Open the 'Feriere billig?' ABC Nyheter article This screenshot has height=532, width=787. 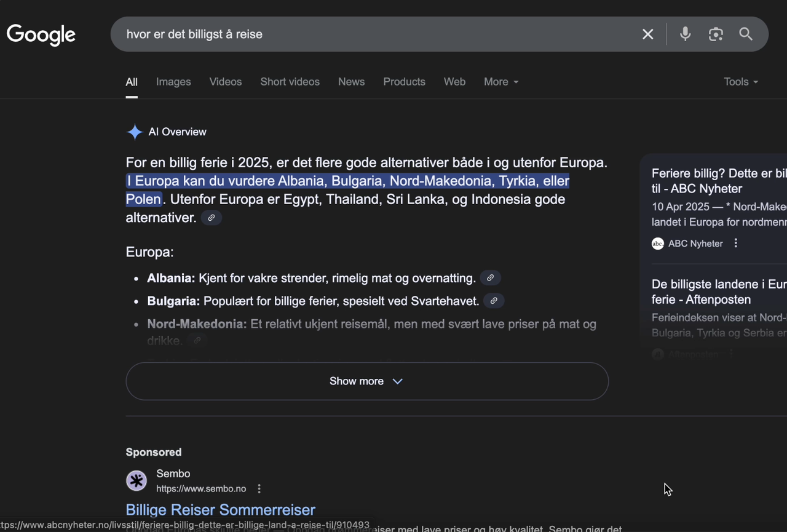pyautogui.click(x=719, y=181)
